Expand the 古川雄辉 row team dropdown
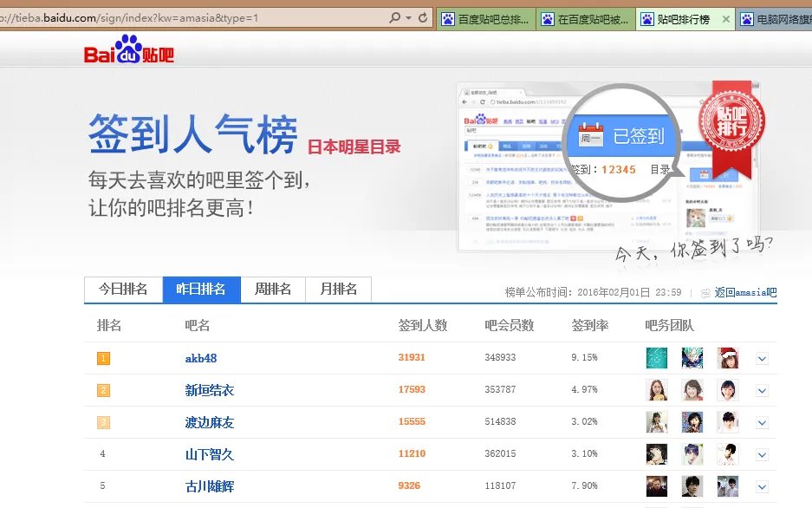The image size is (812, 508). (762, 487)
